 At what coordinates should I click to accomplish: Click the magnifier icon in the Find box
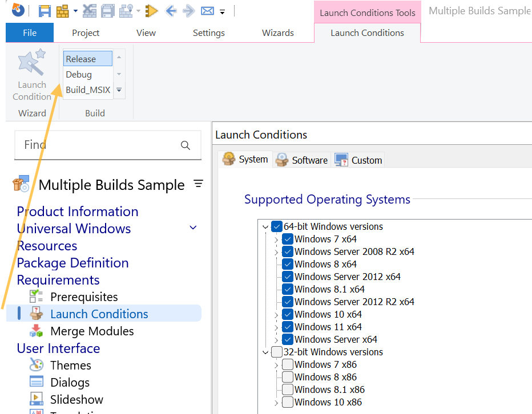point(186,145)
